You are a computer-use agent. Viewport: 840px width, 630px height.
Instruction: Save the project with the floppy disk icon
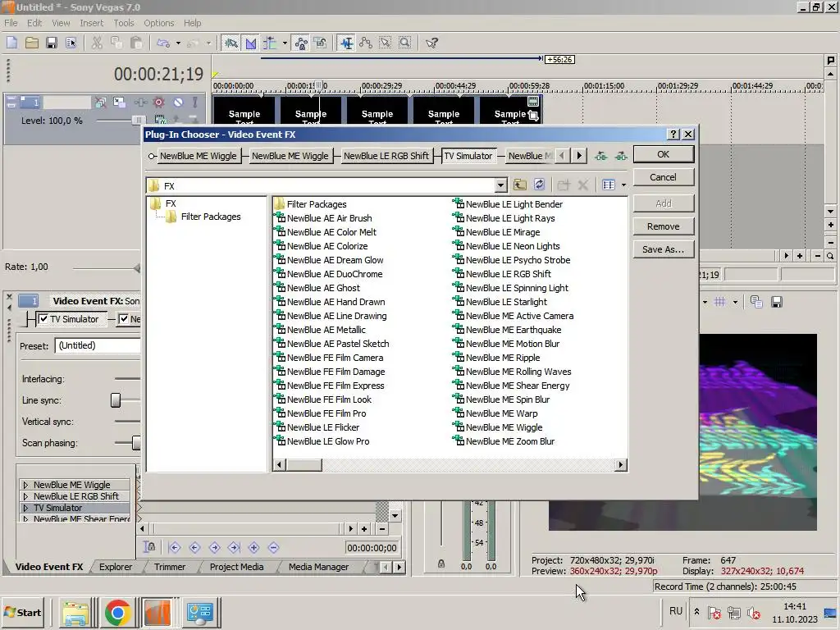click(x=52, y=43)
